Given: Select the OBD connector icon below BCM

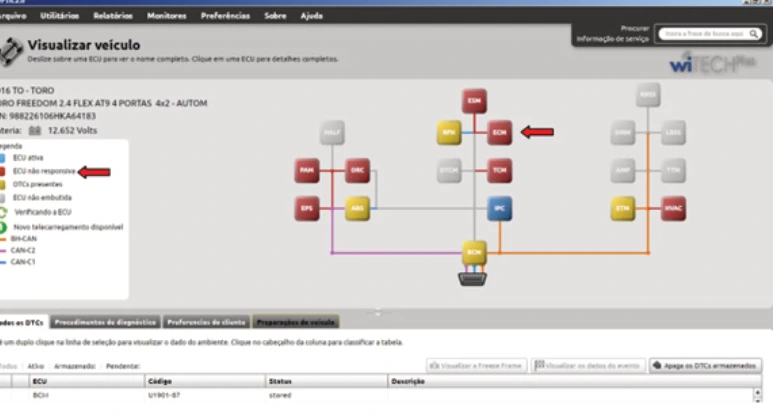Looking at the screenshot, I should click(x=472, y=278).
